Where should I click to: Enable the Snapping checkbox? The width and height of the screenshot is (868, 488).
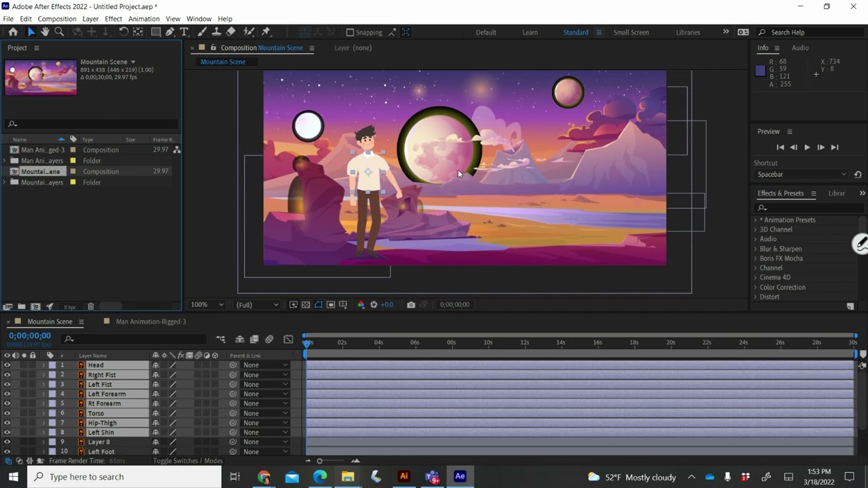[350, 33]
